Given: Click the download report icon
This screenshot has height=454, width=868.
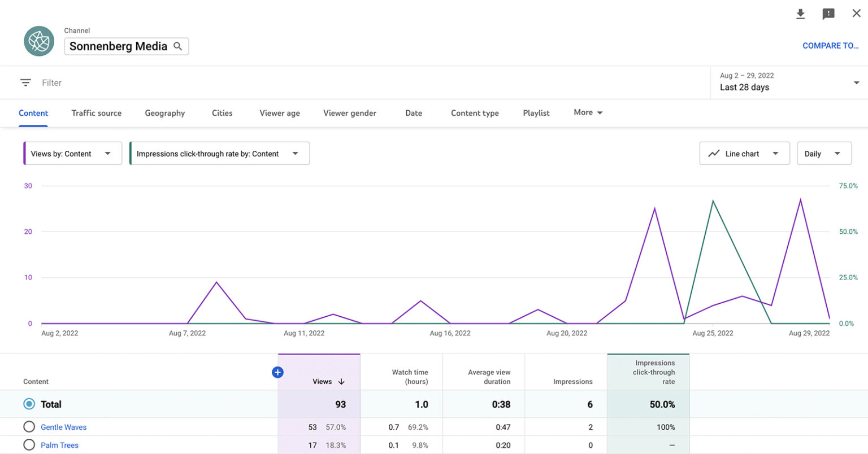Looking at the screenshot, I should click(x=800, y=14).
